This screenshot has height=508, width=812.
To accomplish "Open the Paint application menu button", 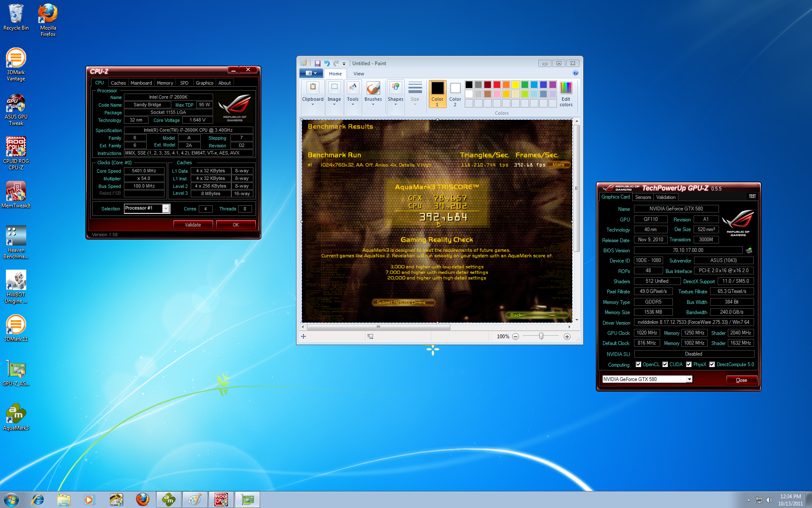I will coord(311,73).
